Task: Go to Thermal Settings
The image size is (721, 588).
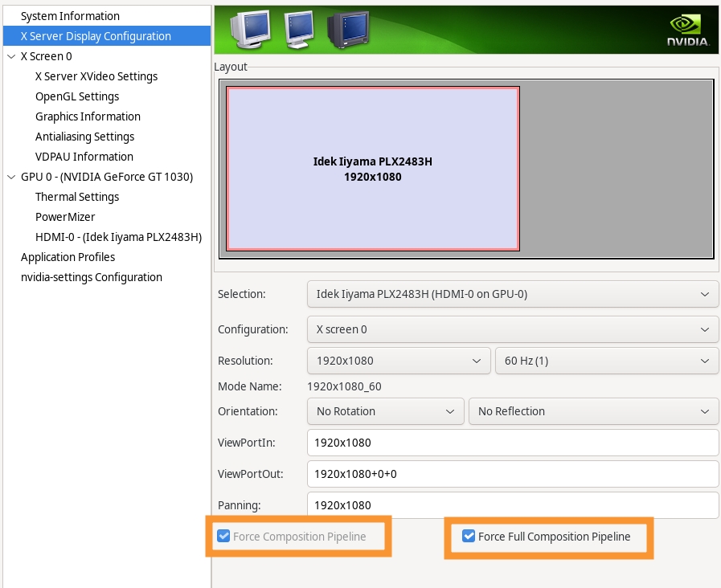Action: click(77, 197)
